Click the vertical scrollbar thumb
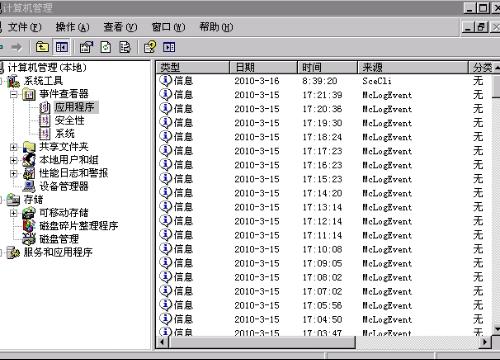500x360 pixels. [496, 87]
